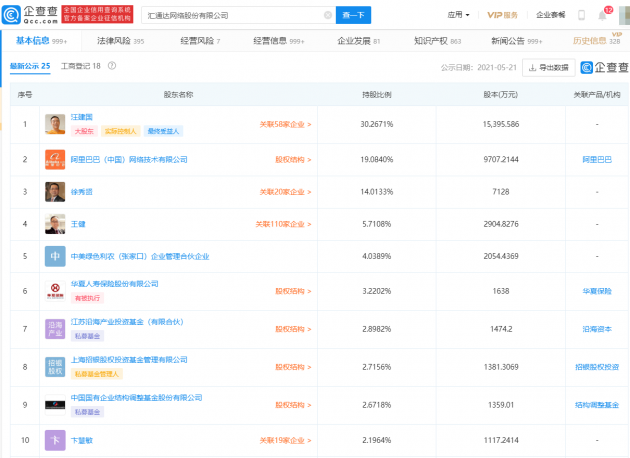Screen dimensions: 630x458
Task: Click the help question mark icon beside 工商登记
Action: tap(112, 65)
